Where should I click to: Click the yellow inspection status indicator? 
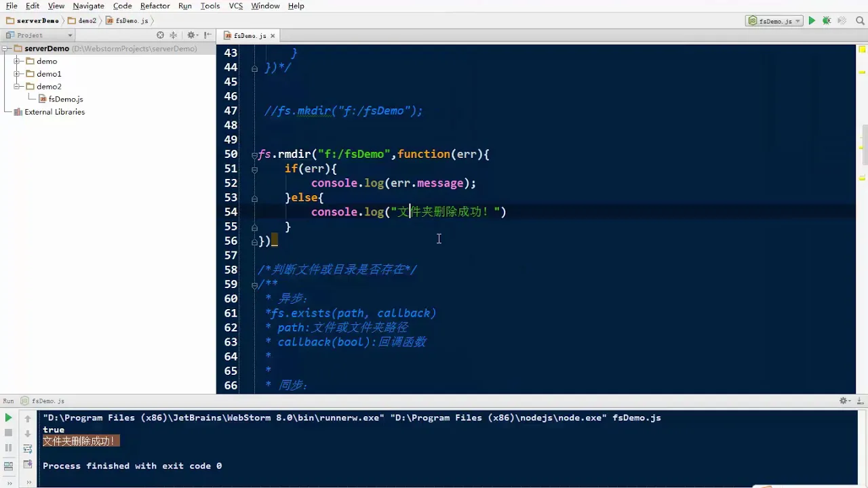coord(862,49)
